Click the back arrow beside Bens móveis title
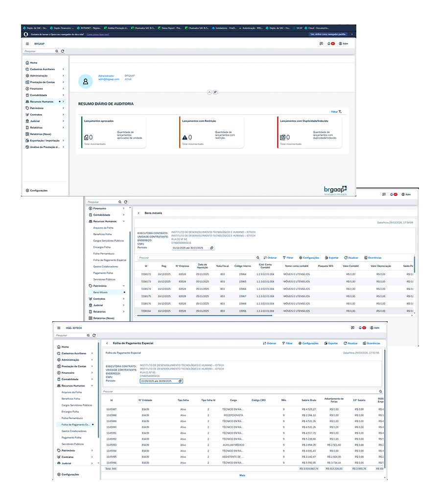This screenshot has width=440, height=504. [139, 213]
